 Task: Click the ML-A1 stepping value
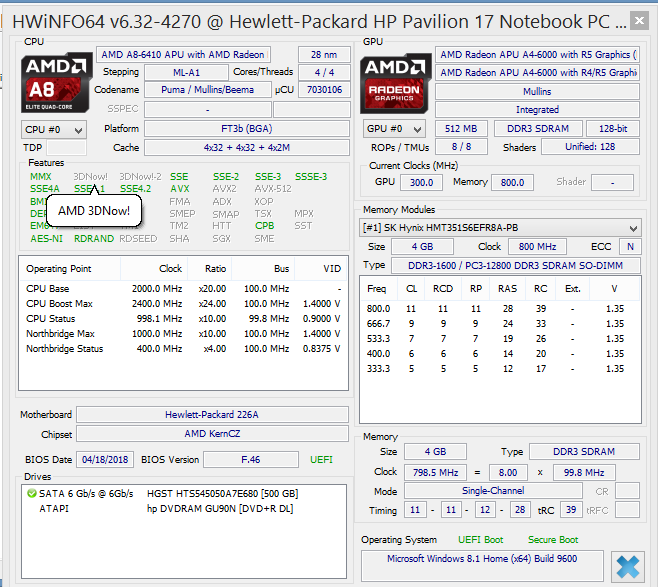[x=186, y=73]
